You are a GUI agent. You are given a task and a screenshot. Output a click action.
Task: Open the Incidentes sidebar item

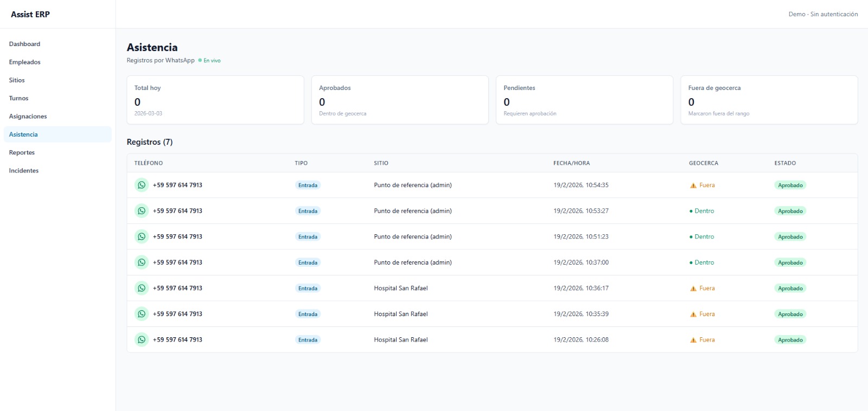coord(24,170)
